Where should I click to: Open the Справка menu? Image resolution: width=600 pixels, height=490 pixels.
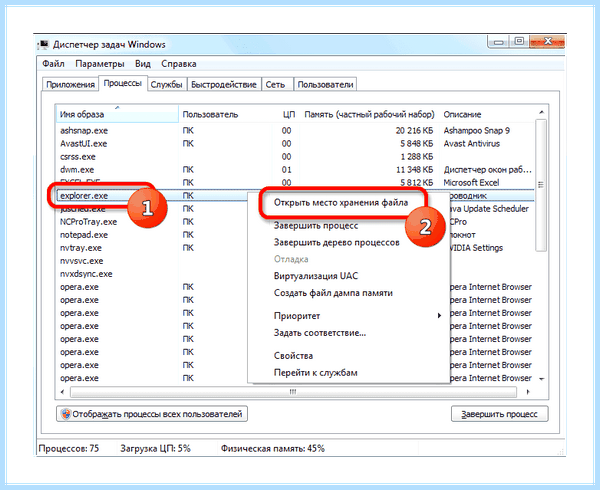(179, 64)
